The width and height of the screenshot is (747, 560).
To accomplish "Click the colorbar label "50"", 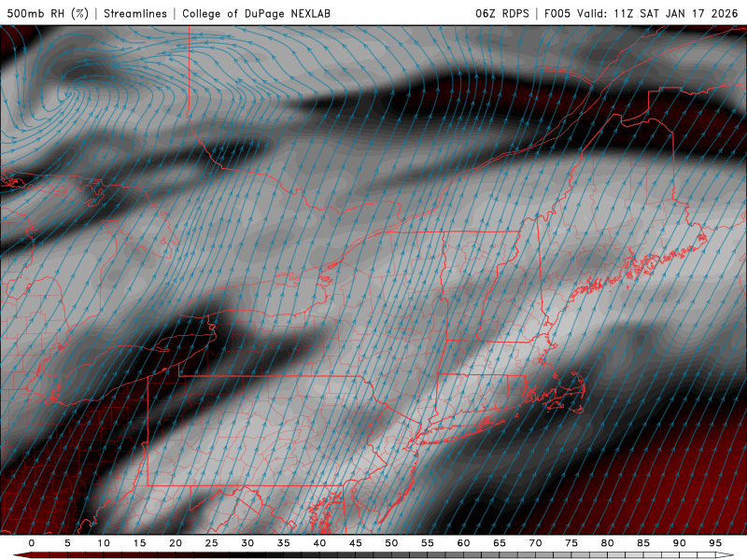I will [391, 543].
